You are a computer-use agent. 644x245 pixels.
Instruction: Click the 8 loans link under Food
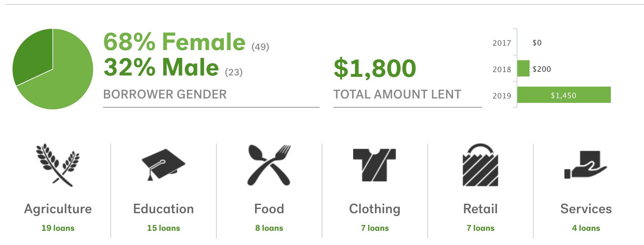point(269,228)
